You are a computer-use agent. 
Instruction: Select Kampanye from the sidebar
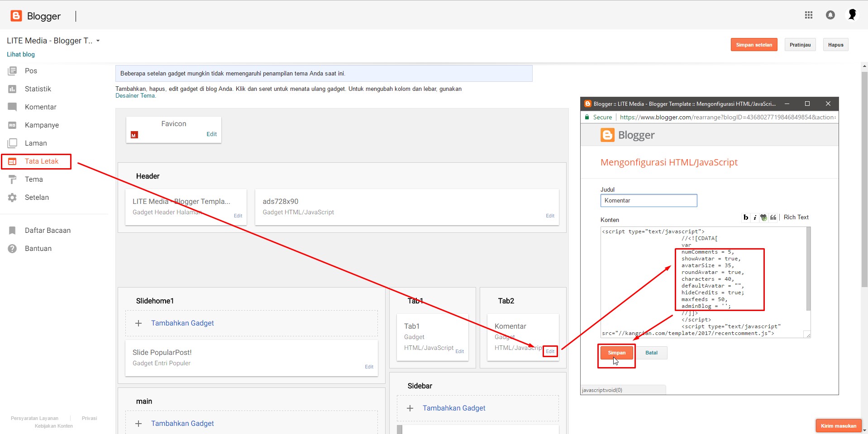[42, 125]
